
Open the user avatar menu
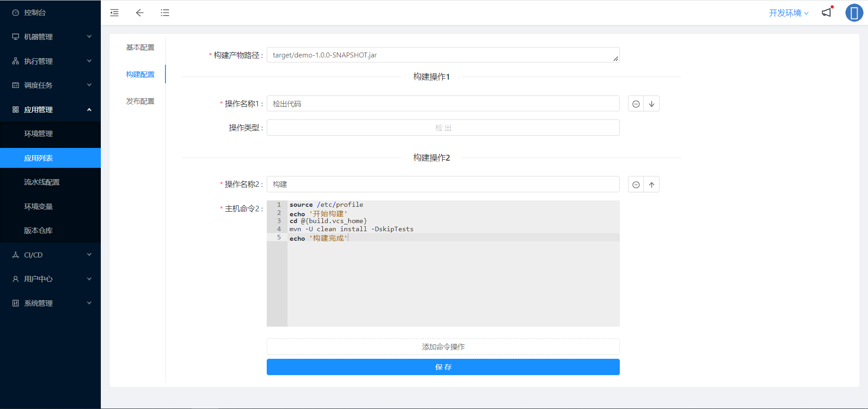coord(854,13)
